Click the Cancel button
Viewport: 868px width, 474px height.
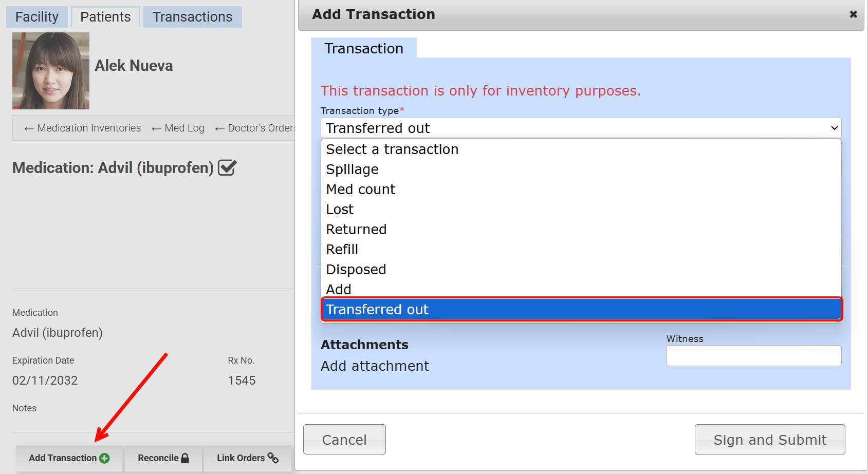pyautogui.click(x=344, y=440)
